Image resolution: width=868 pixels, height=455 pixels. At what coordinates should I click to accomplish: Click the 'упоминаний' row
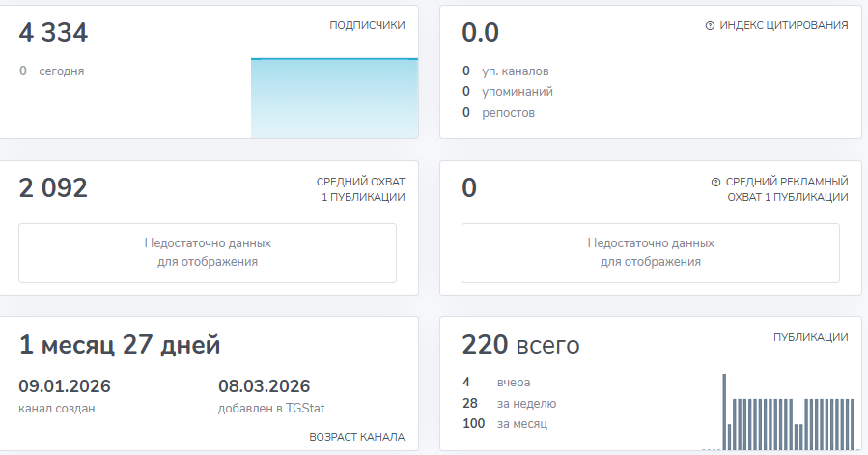point(508,92)
